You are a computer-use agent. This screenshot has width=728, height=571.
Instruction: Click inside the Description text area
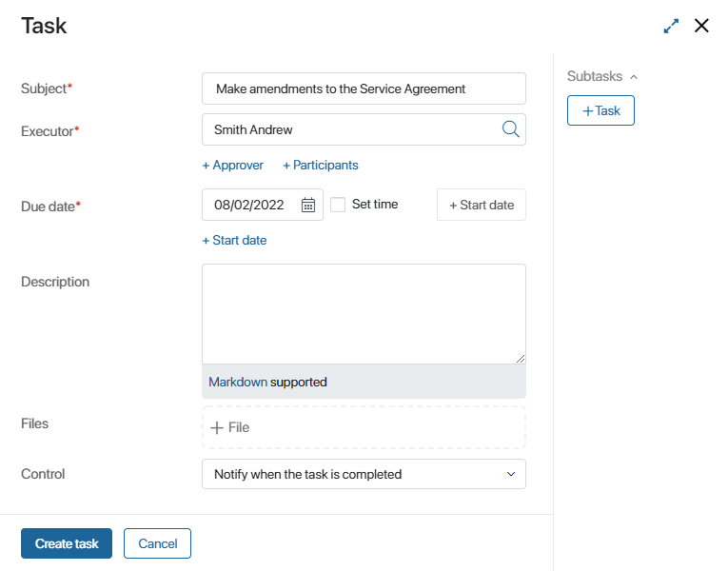[364, 314]
